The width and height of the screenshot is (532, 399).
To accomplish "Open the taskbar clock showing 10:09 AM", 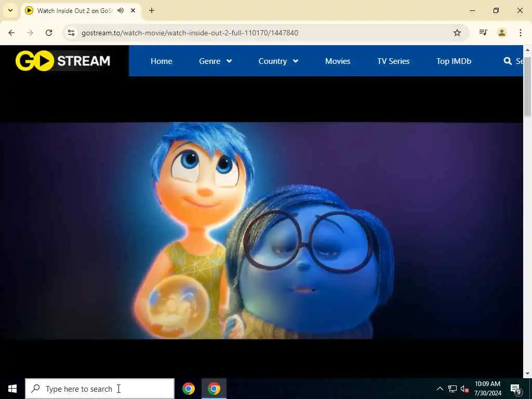I will click(487, 389).
